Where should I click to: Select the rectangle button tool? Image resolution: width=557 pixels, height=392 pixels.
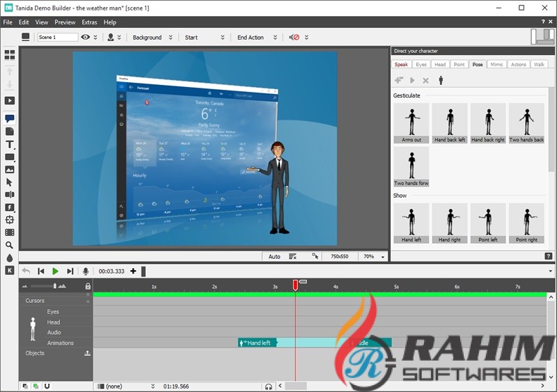click(10, 157)
